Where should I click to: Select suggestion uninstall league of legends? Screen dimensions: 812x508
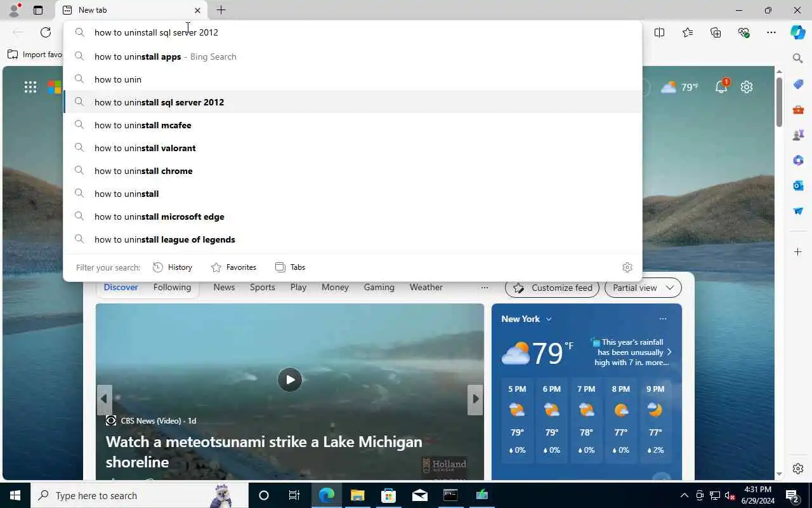point(353,239)
